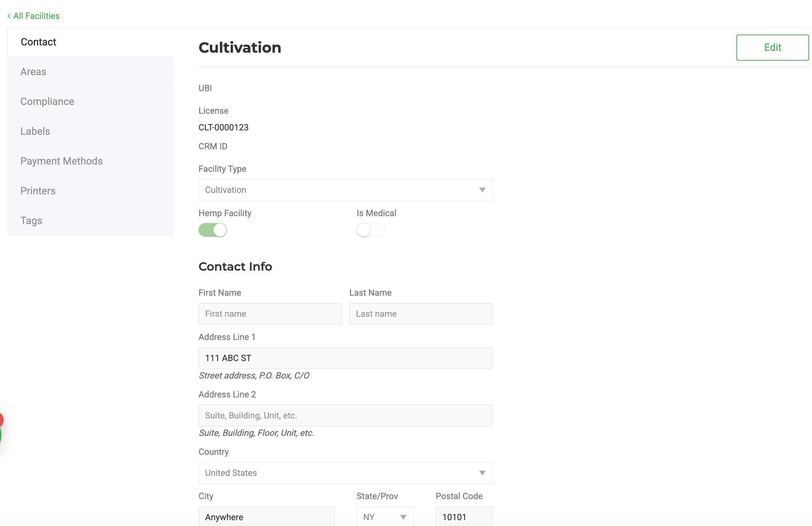This screenshot has height=526, width=812.
Task: Open the Facility Type dropdown
Action: (x=345, y=190)
